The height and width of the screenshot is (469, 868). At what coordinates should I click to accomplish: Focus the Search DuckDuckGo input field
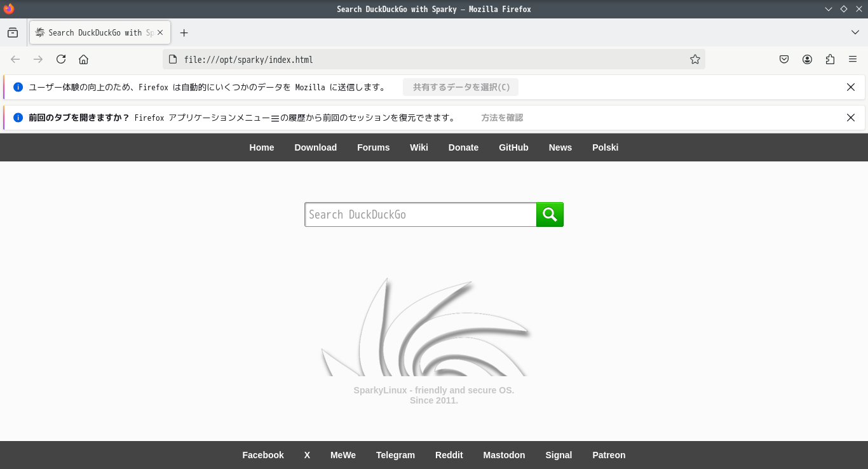[421, 215]
